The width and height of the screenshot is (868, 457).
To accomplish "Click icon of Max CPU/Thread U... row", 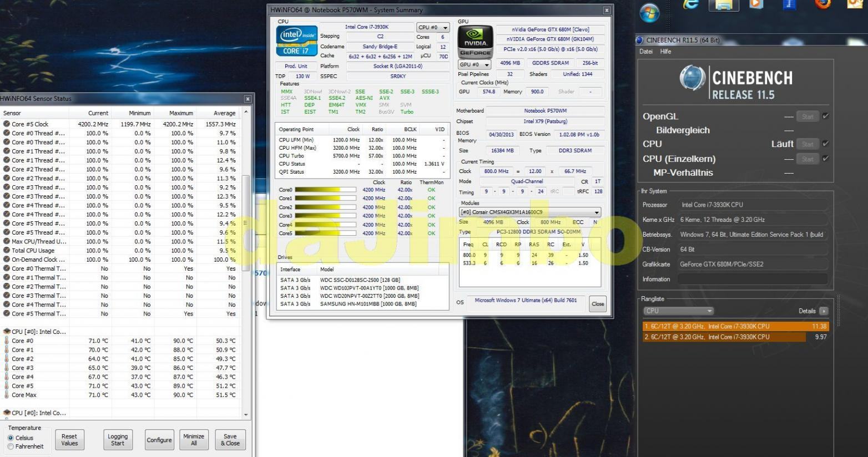I will [7, 241].
